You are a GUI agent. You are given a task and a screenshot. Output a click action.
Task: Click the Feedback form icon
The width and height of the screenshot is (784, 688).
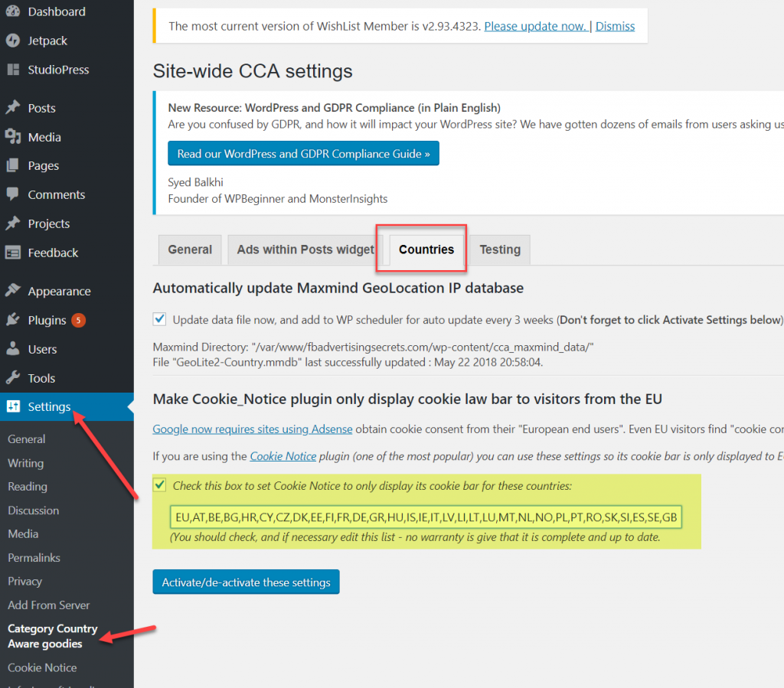[13, 253]
